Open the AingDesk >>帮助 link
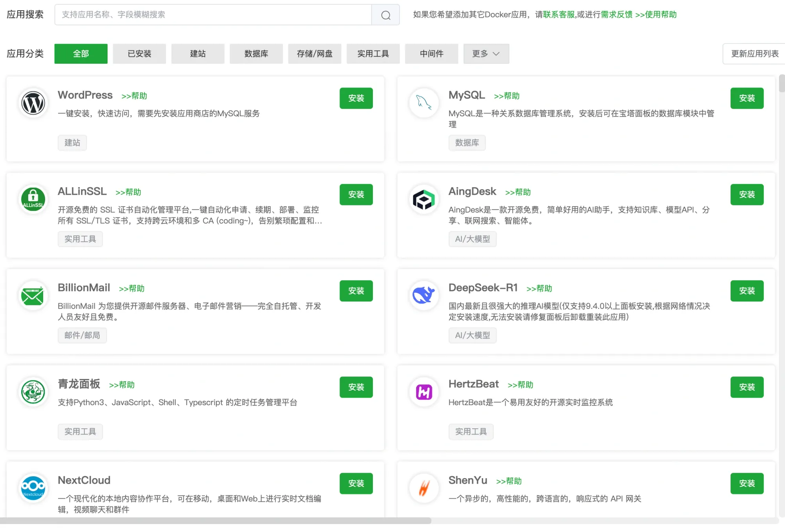 click(x=518, y=192)
